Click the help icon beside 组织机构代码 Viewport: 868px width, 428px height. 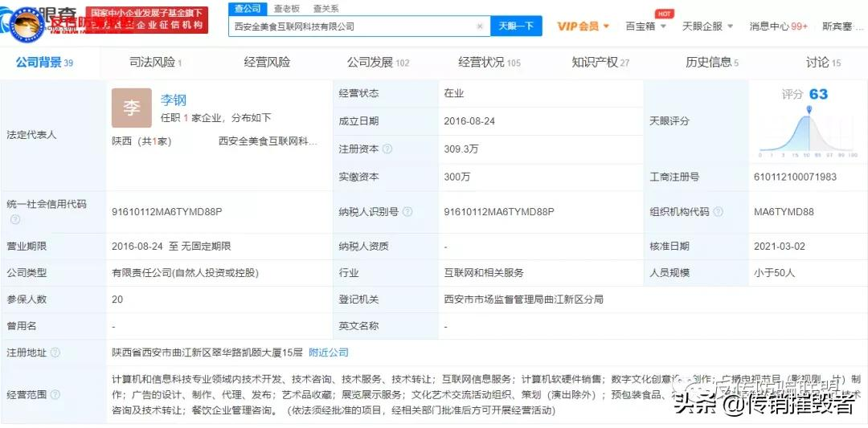click(718, 212)
